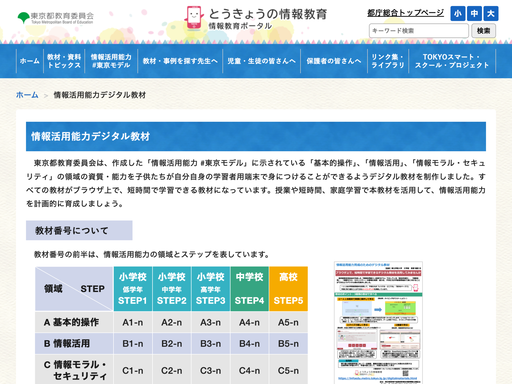
Task: Open 教材・事例を探す先生へ menu item
Action: [x=180, y=61]
